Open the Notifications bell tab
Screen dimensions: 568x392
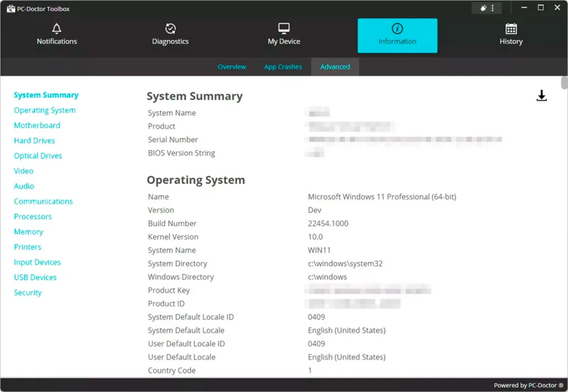57,35
